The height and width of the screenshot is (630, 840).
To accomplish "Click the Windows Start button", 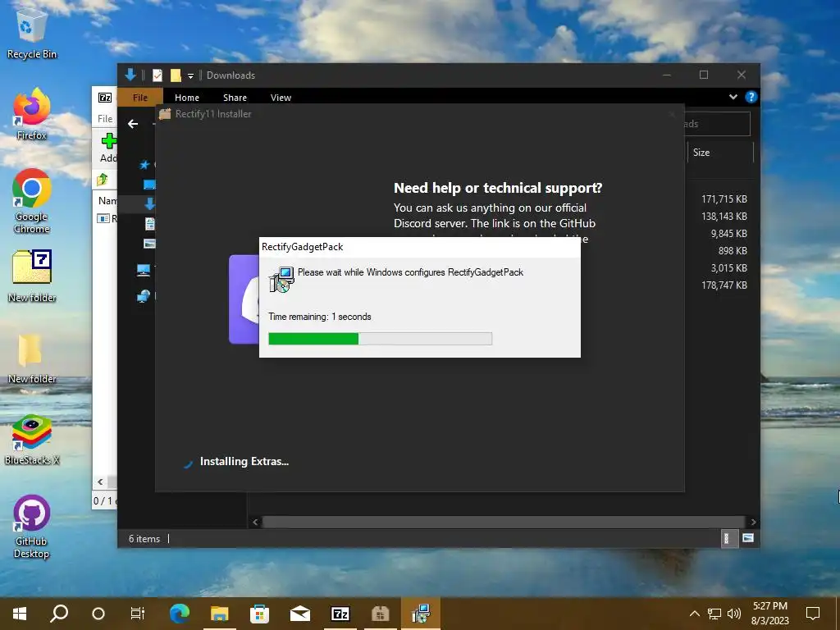I will pos(20,614).
